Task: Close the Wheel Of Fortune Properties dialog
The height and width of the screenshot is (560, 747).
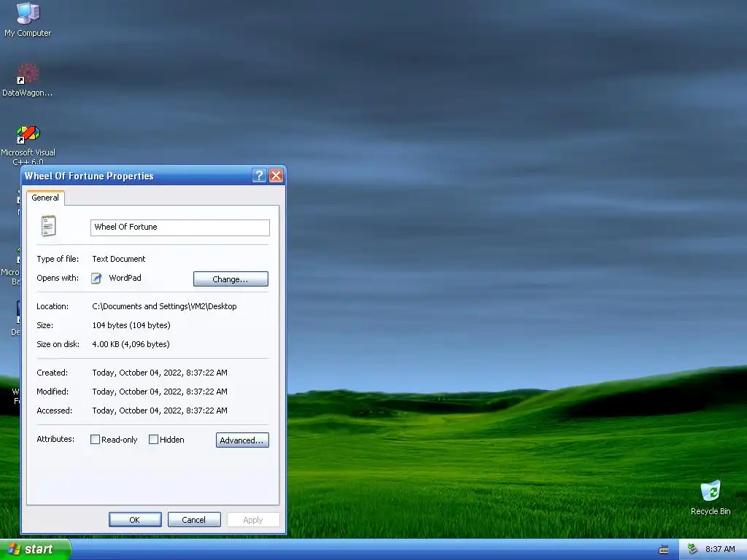Action: tap(276, 176)
